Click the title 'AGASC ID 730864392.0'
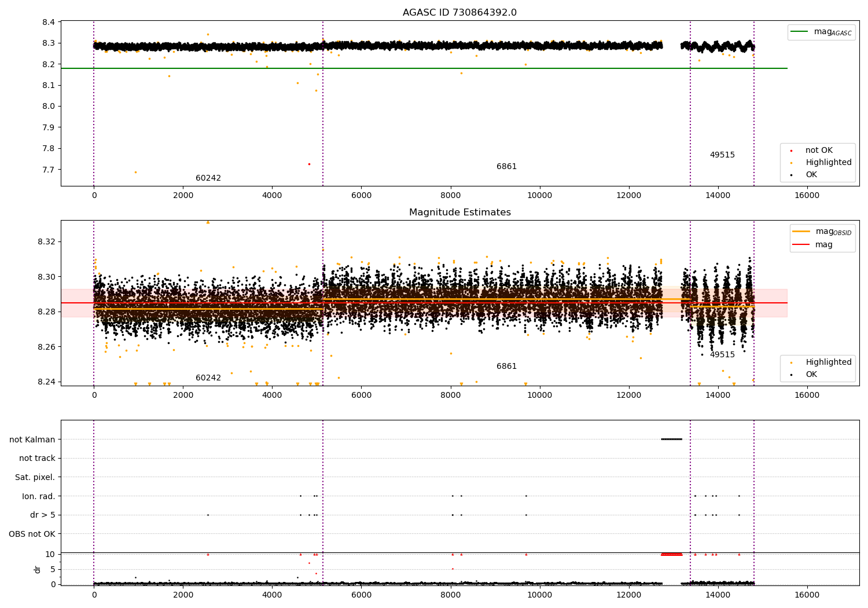 coord(459,13)
